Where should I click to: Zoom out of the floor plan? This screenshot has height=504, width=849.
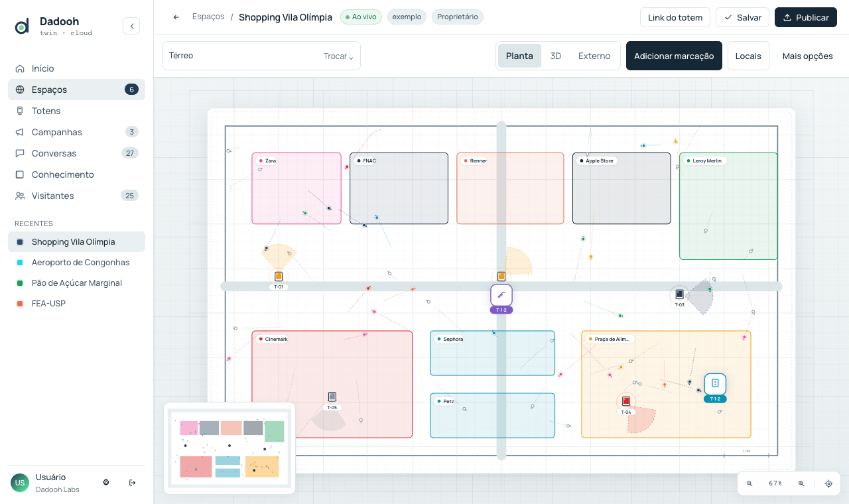click(x=750, y=483)
